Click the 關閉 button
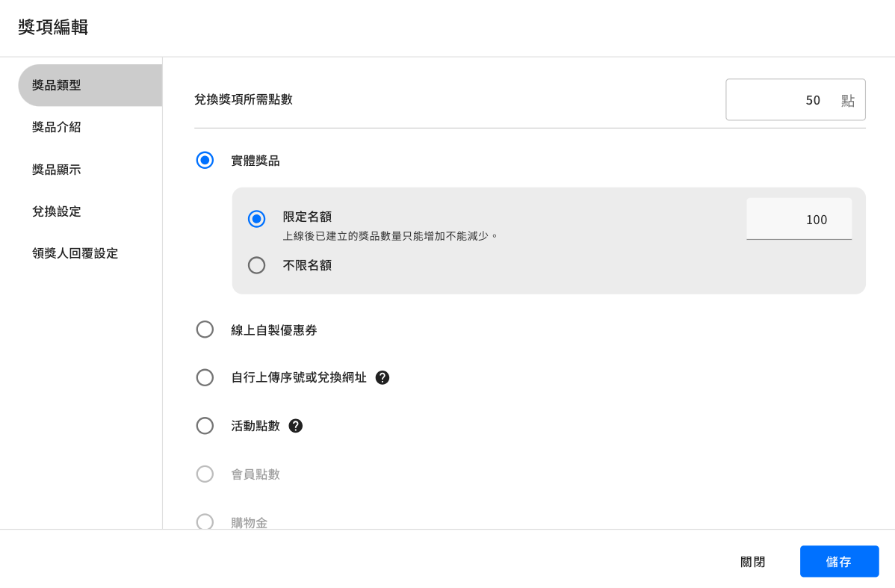The width and height of the screenshot is (895, 588). coord(752,562)
